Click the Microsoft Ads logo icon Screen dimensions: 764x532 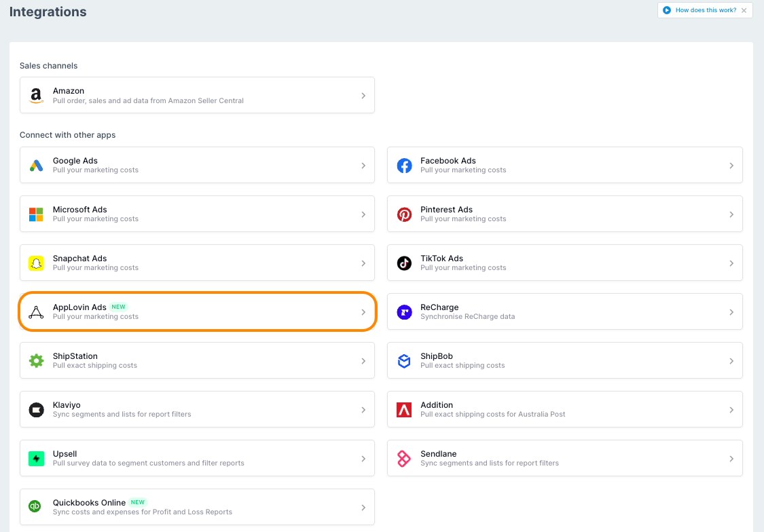[36, 214]
